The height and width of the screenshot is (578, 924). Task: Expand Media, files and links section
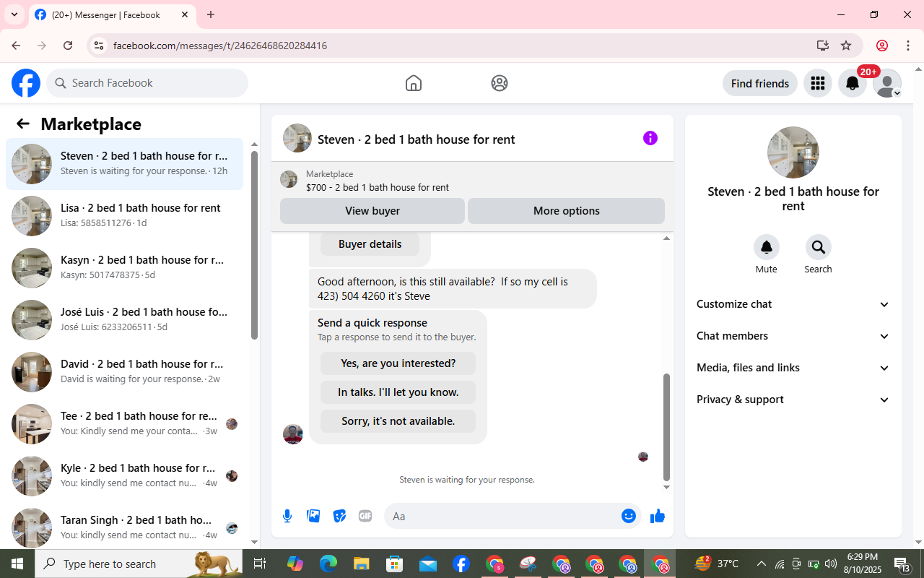tap(793, 368)
